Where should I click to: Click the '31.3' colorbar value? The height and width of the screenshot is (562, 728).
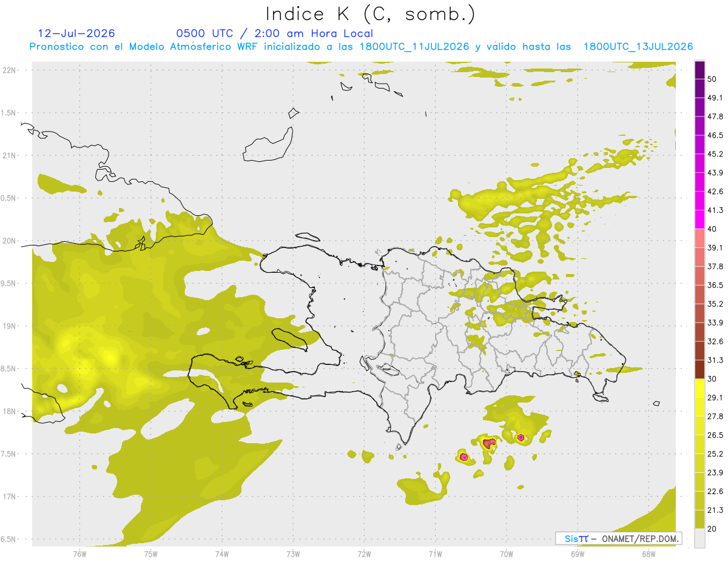715,360
